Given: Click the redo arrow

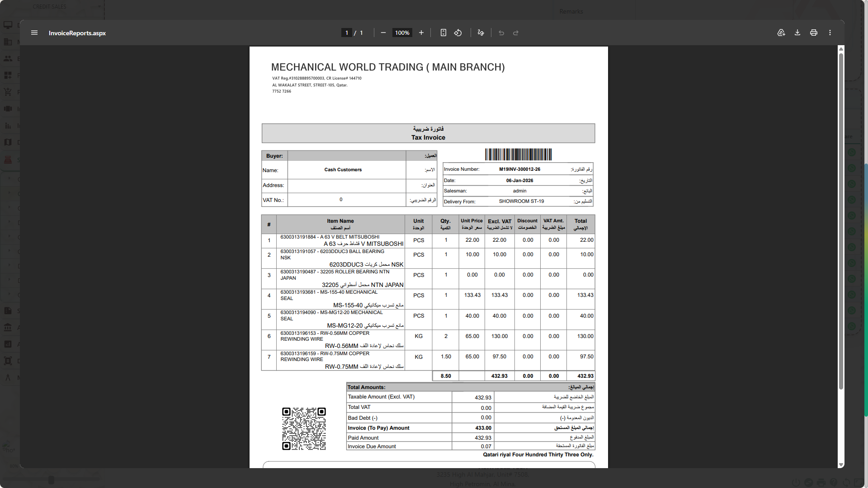Looking at the screenshot, I should click(516, 33).
